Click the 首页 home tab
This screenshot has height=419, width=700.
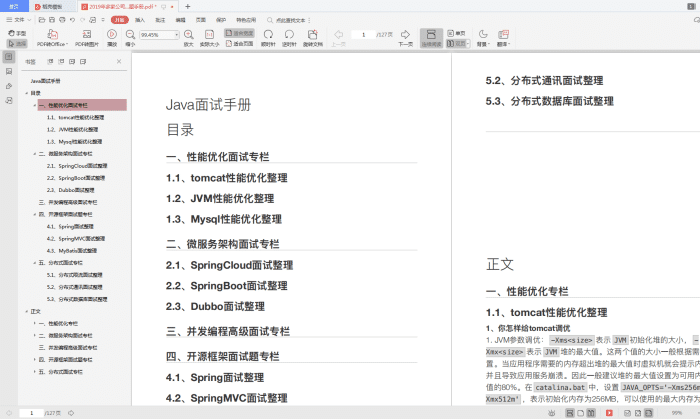tap(14, 6)
